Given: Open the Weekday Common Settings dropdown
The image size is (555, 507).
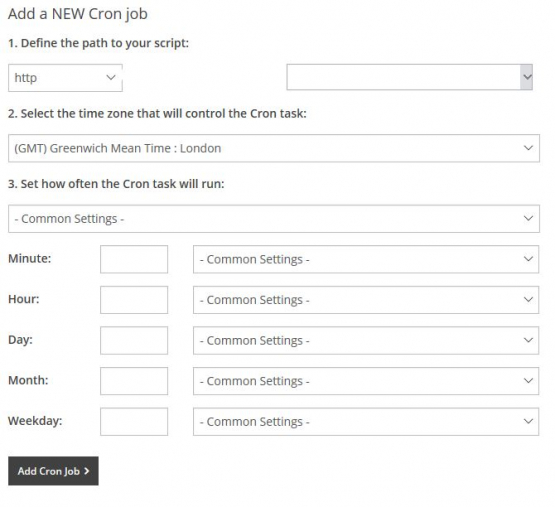Looking at the screenshot, I should (x=366, y=422).
